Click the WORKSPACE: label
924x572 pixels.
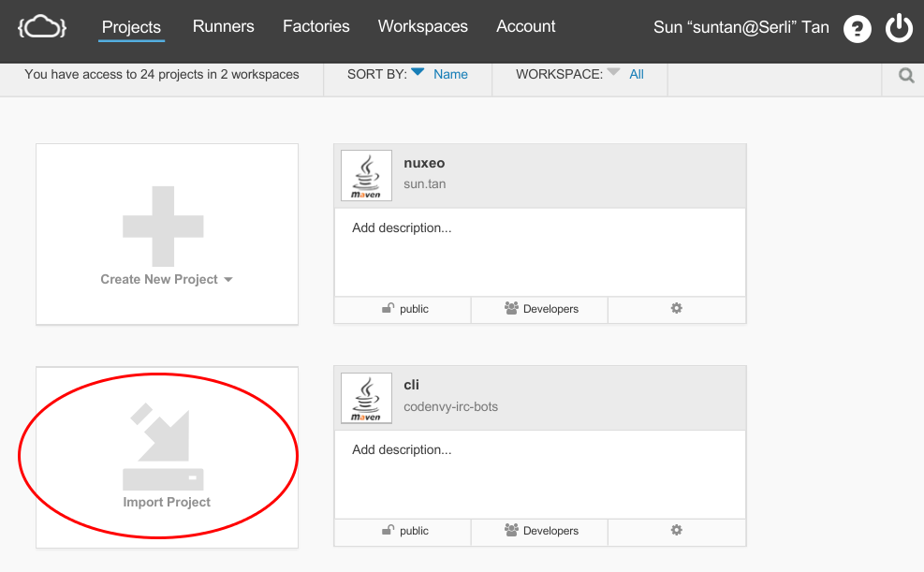[559, 74]
